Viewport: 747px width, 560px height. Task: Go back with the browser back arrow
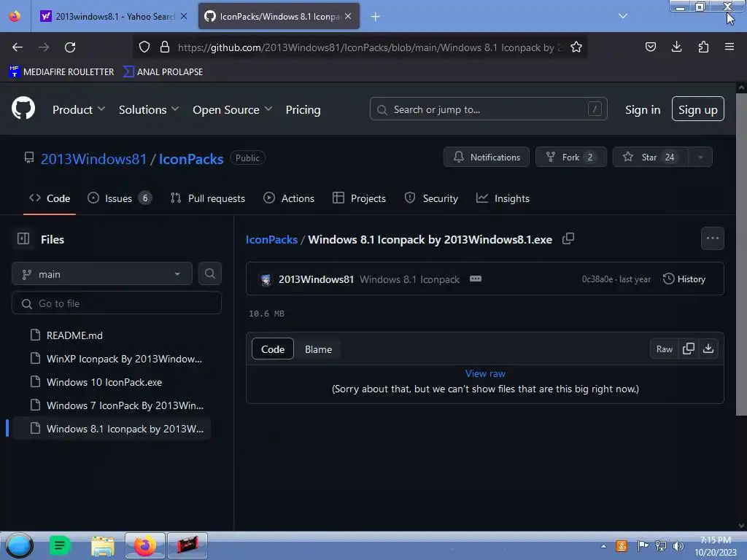click(x=18, y=47)
